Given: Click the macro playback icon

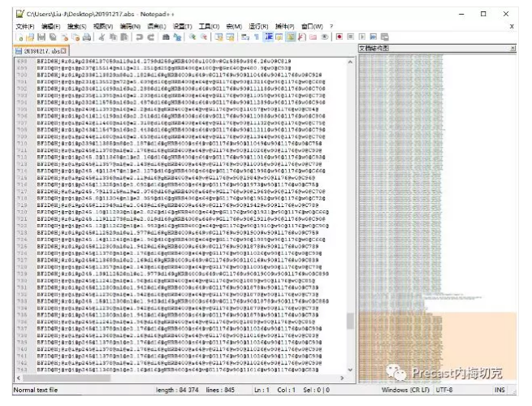Looking at the screenshot, I should point(362,37).
